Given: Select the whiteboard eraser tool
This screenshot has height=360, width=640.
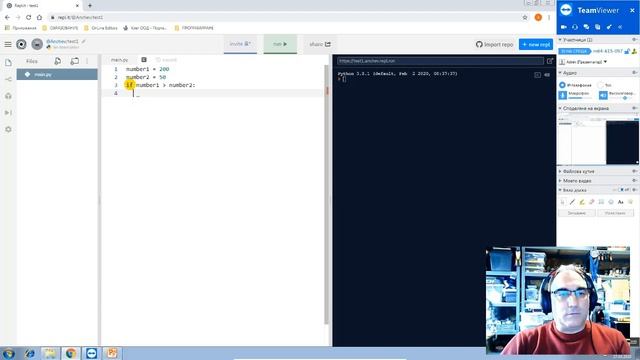Looking at the screenshot, I should [x=592, y=202].
